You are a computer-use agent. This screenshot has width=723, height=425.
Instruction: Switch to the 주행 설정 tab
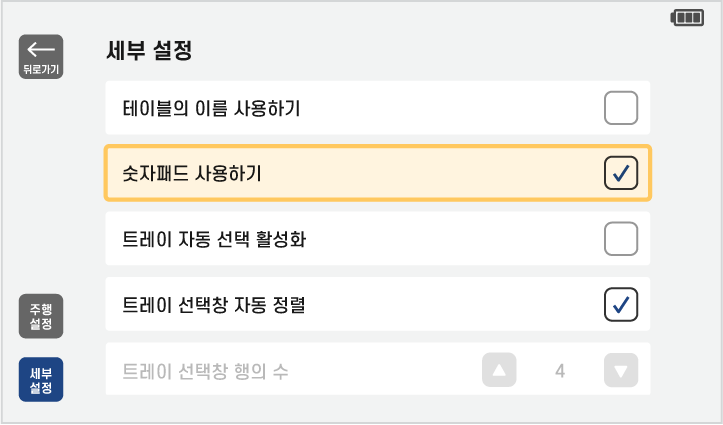pyautogui.click(x=41, y=316)
